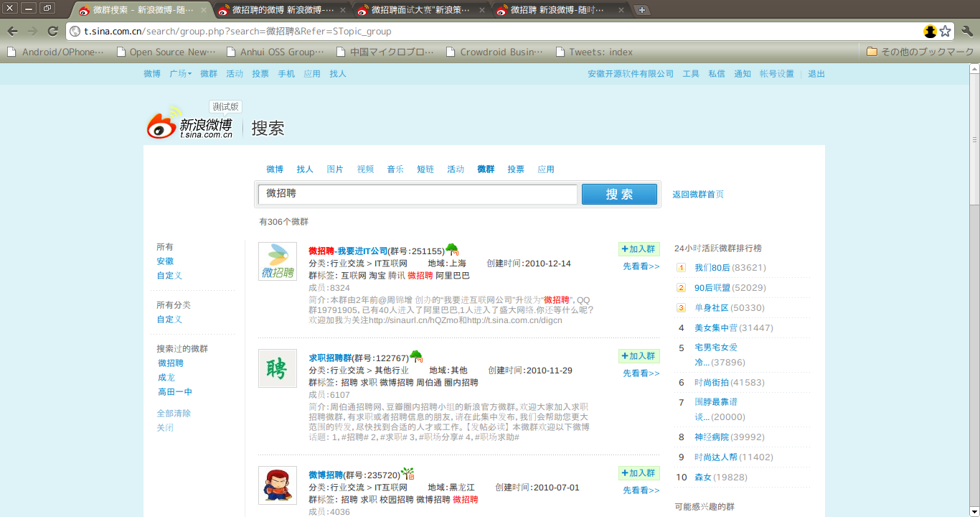Click tree icon beside 微招聘-我要进IT公司

(x=452, y=250)
